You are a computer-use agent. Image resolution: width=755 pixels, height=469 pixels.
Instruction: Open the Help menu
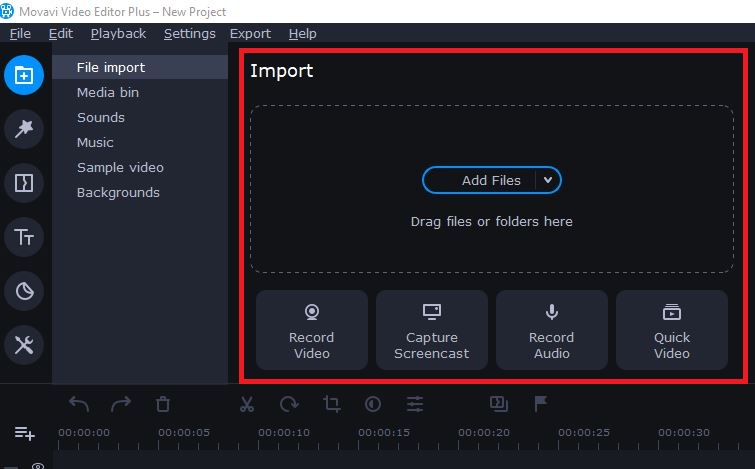pyautogui.click(x=302, y=34)
